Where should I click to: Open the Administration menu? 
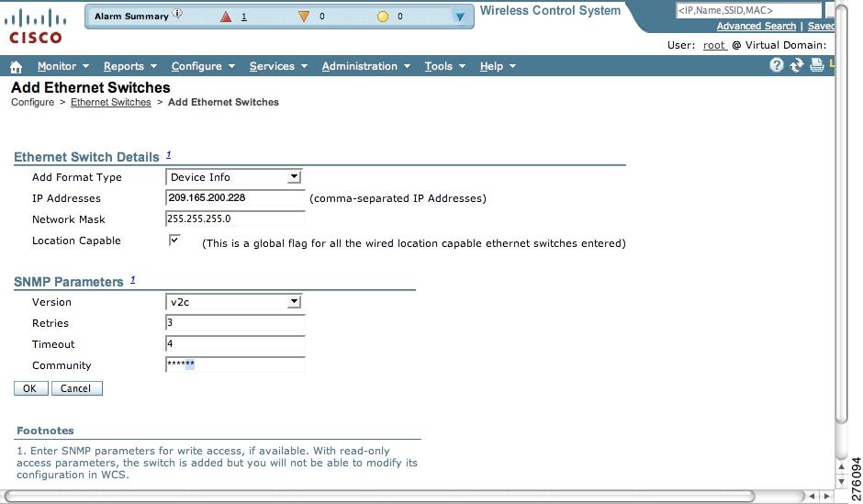(365, 66)
